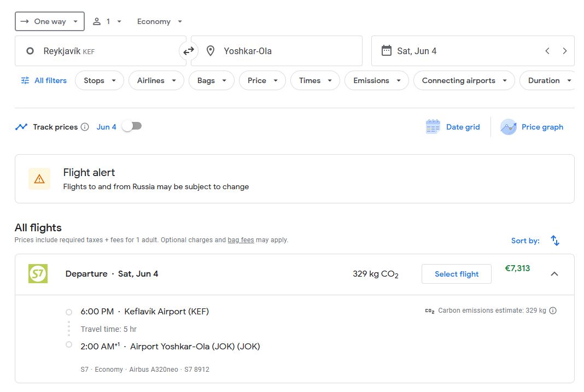This screenshot has height=392, width=584.
Task: Click the 329 kg CO2 header value
Action: [x=376, y=274]
